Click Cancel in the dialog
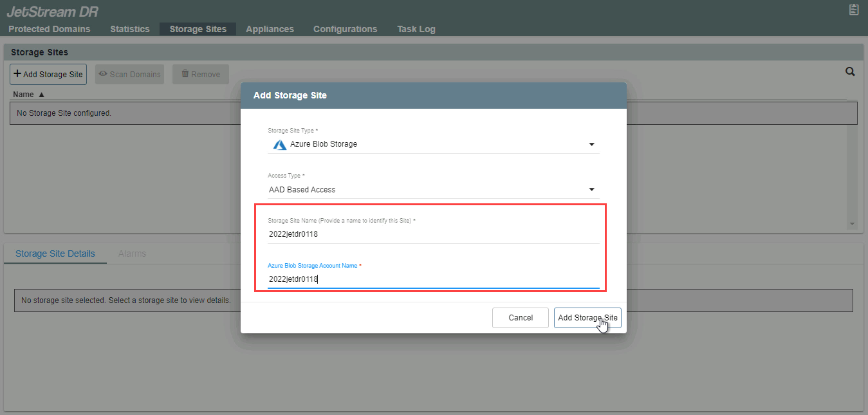Screen dimensions: 868x415 pyautogui.click(x=521, y=318)
